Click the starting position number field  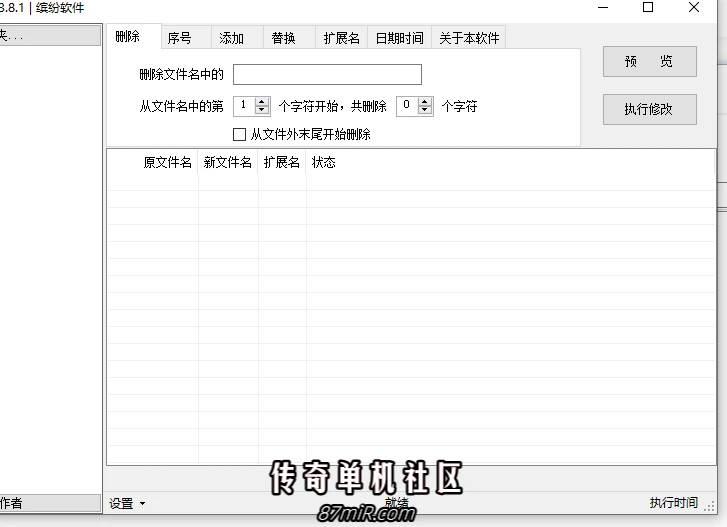[x=244, y=106]
